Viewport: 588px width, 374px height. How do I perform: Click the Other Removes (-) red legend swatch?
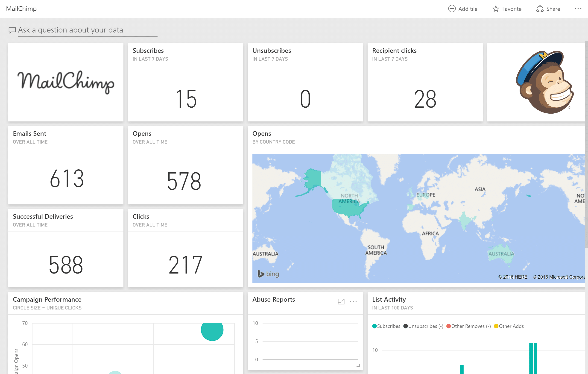tap(448, 326)
